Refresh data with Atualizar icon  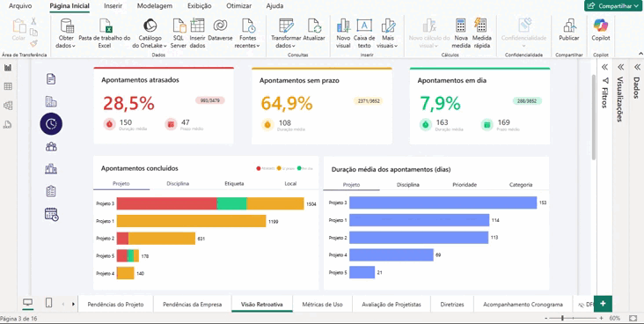[x=314, y=26]
